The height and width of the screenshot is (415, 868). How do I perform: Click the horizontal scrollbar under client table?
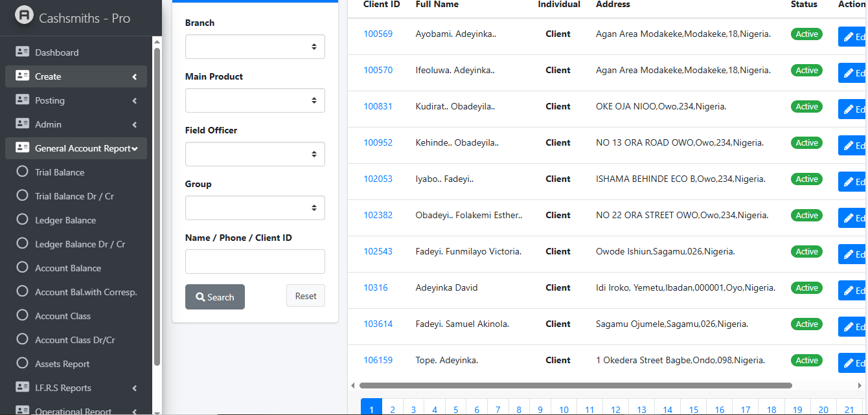pos(575,385)
